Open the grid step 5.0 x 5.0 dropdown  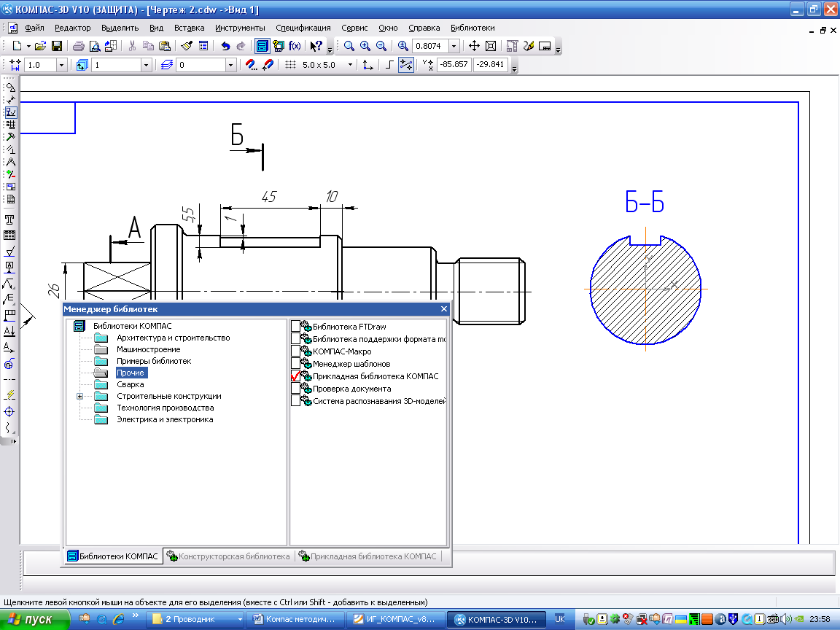tap(351, 65)
